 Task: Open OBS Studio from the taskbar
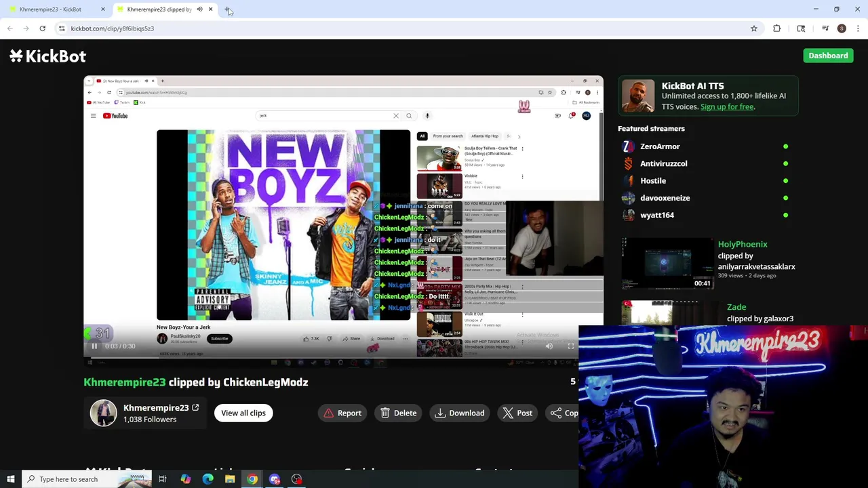(x=297, y=479)
